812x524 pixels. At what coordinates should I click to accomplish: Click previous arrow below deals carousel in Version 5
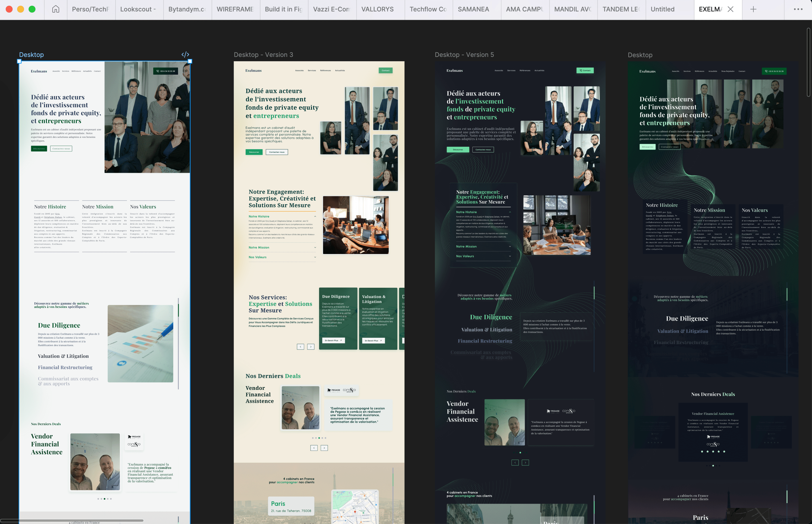pos(515,463)
